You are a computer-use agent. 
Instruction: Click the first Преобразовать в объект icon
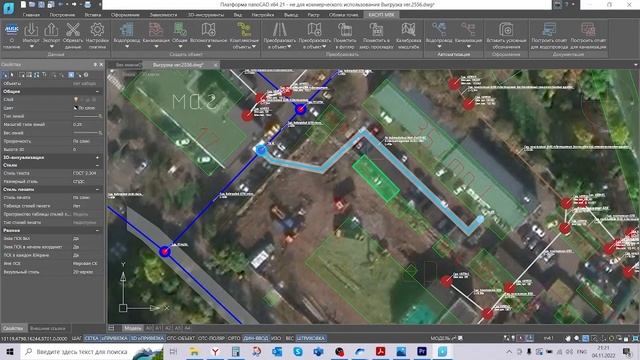(x=280, y=30)
